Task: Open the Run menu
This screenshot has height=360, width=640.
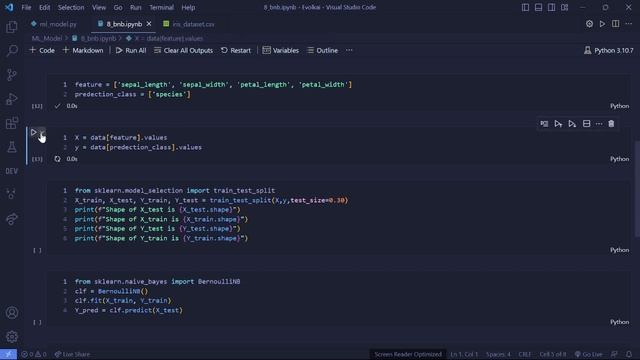Action: click(136, 7)
